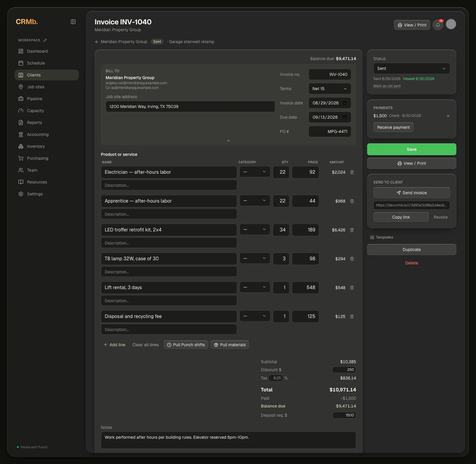476x464 pixels.
Task: Delete Apprentice after-hours labor line
Action: 352,201
